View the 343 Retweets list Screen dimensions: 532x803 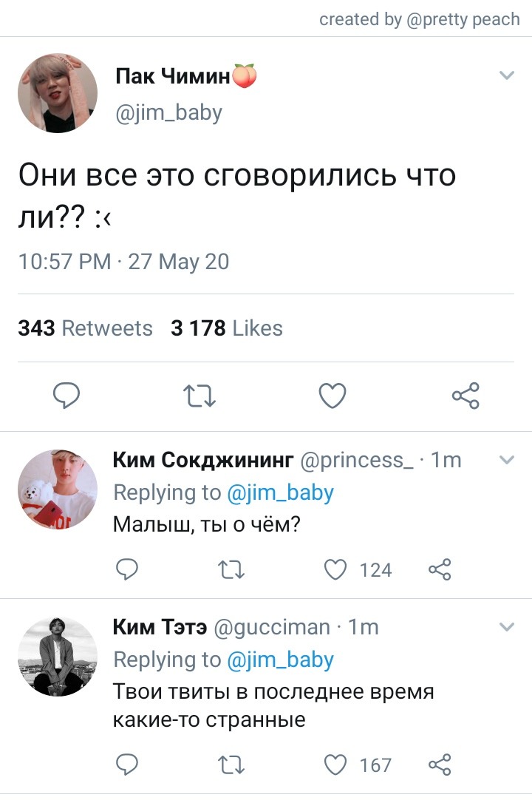click(x=86, y=328)
